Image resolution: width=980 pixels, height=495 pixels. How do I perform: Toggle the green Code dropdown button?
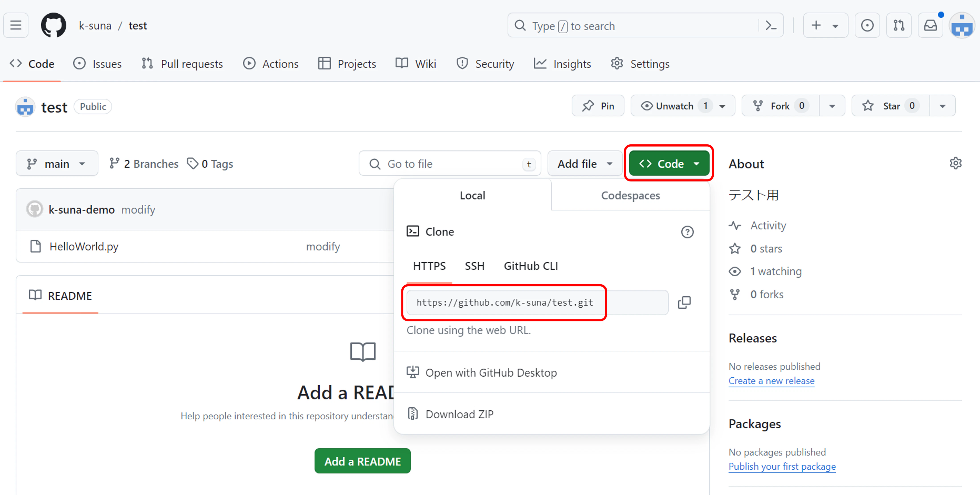[x=669, y=164]
